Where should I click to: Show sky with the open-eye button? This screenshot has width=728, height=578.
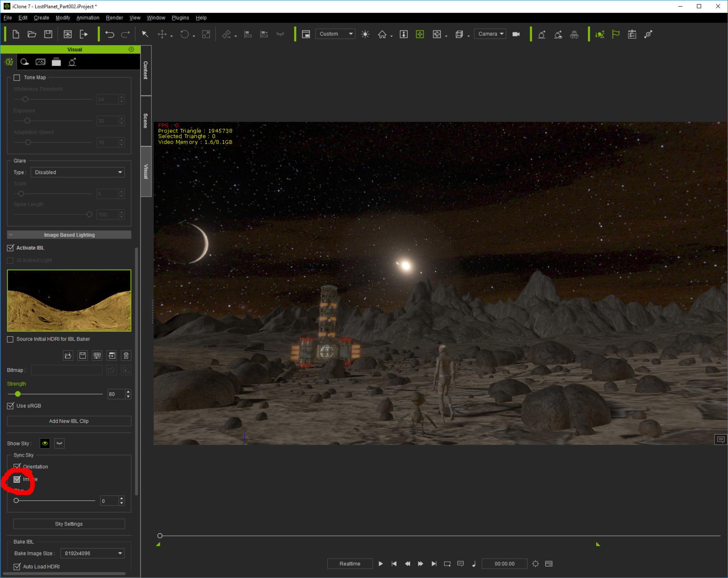pos(45,444)
